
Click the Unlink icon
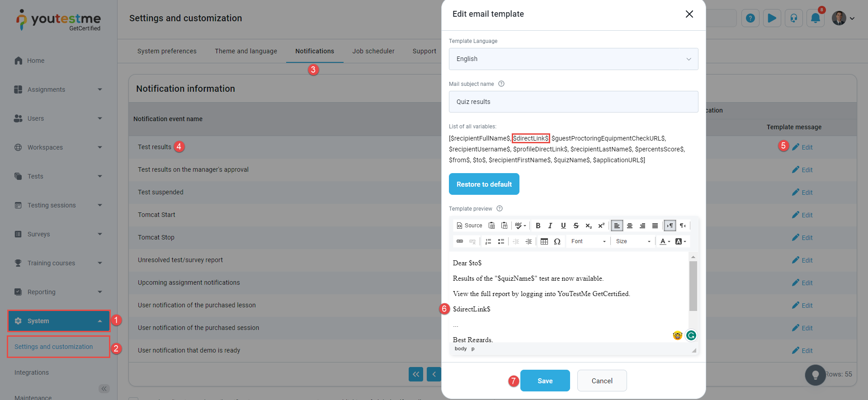tap(472, 241)
